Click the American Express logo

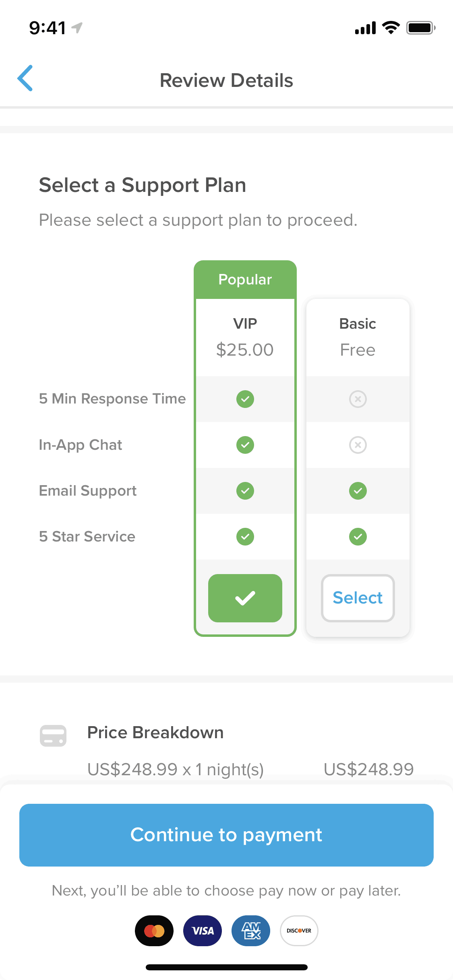[x=251, y=931]
